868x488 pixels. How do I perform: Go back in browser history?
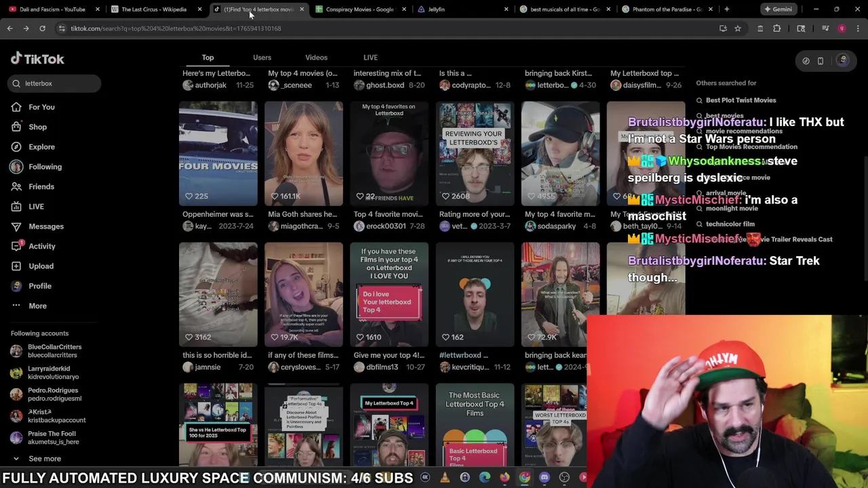(9, 28)
